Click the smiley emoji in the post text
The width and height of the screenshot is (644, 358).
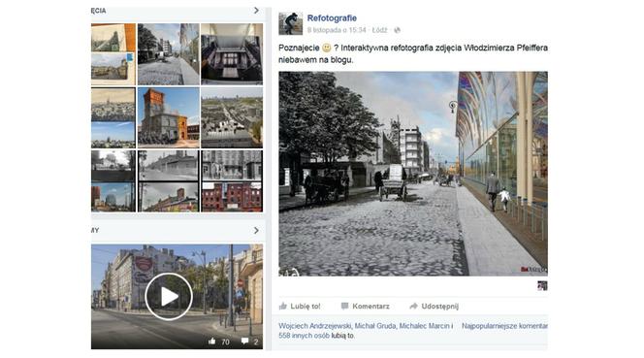coord(327,48)
